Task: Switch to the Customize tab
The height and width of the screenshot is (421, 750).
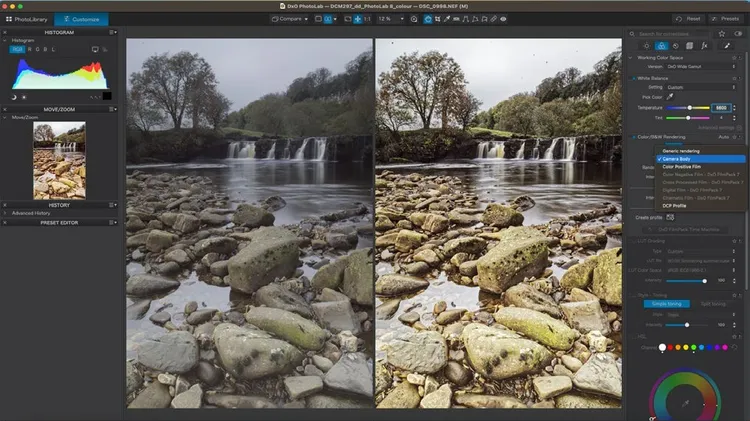Action: 81,19
